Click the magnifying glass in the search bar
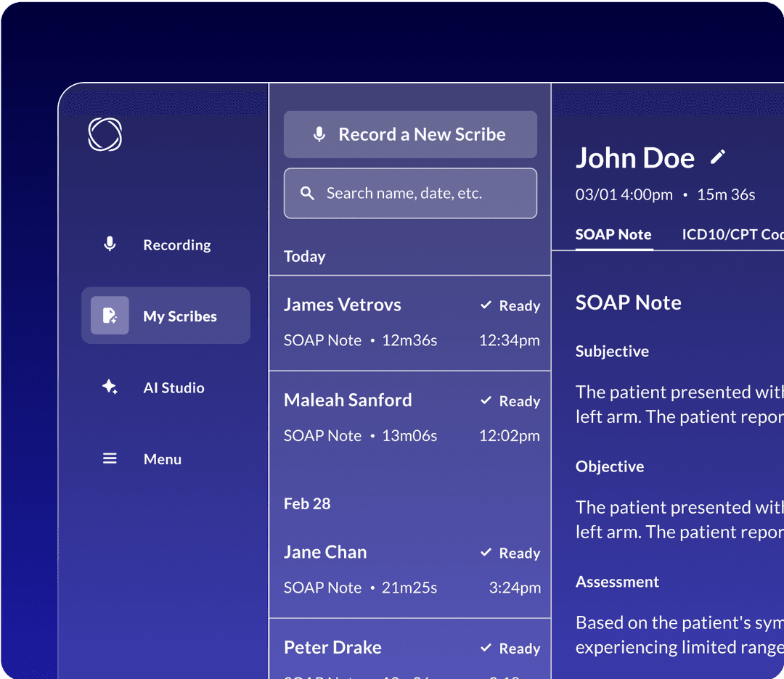784x679 pixels. pyautogui.click(x=307, y=193)
